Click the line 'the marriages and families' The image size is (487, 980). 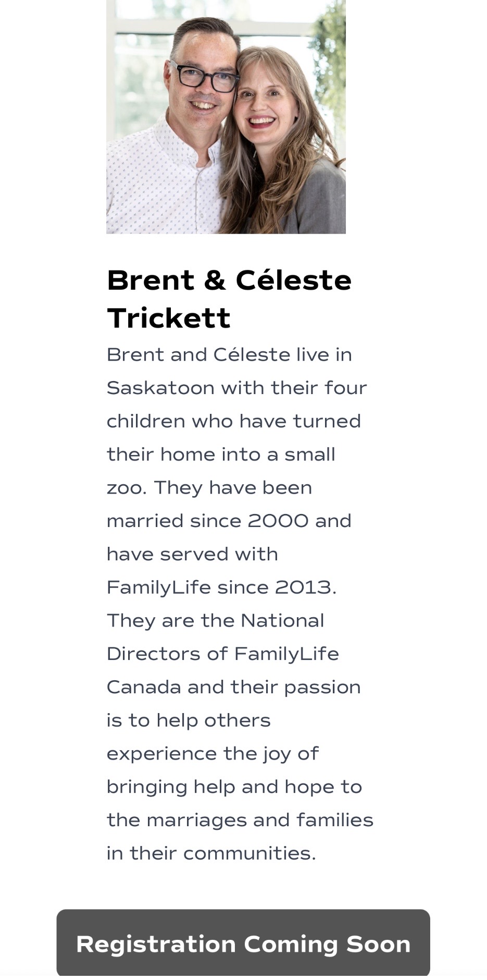pos(240,820)
